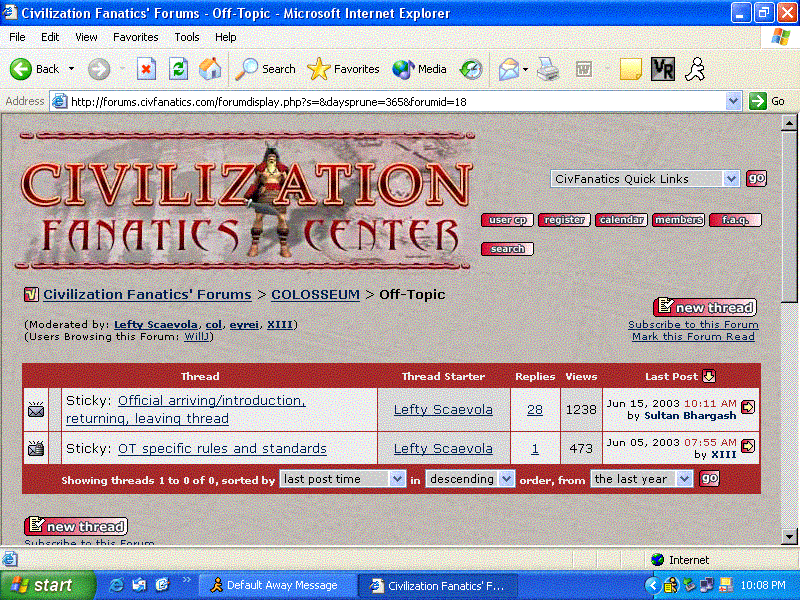800x600 pixels.
Task: Click the go button in sort bar
Action: pos(709,479)
